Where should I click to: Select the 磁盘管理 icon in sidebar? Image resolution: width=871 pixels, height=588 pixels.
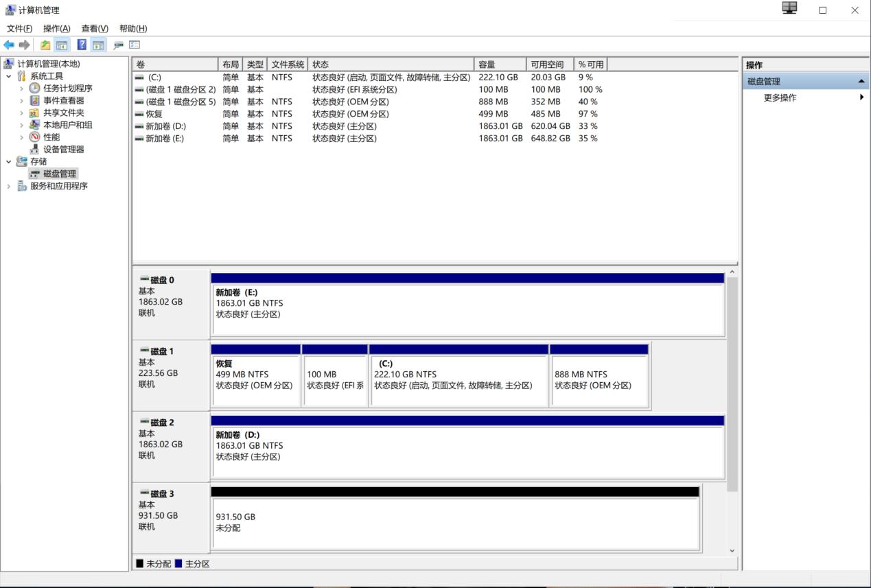34,174
